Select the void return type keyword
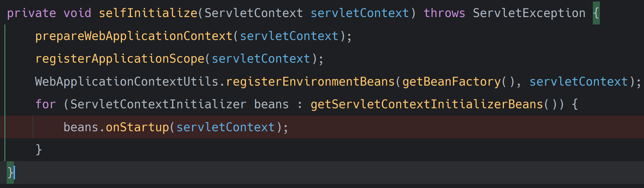This screenshot has height=188, width=644. (x=77, y=13)
